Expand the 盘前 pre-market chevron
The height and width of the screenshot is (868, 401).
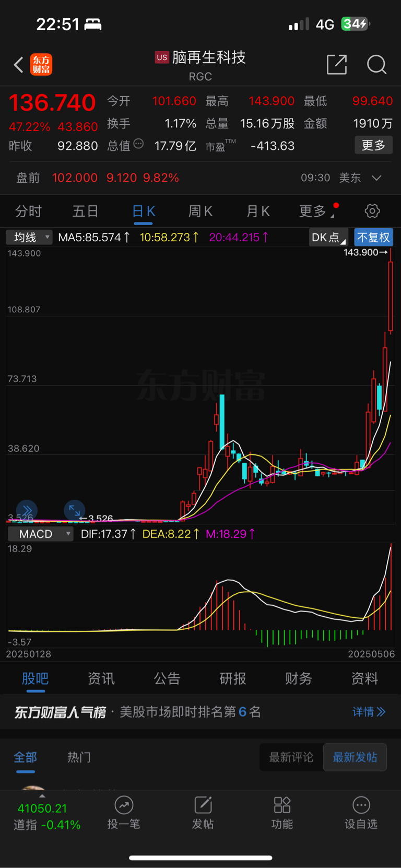[376, 178]
